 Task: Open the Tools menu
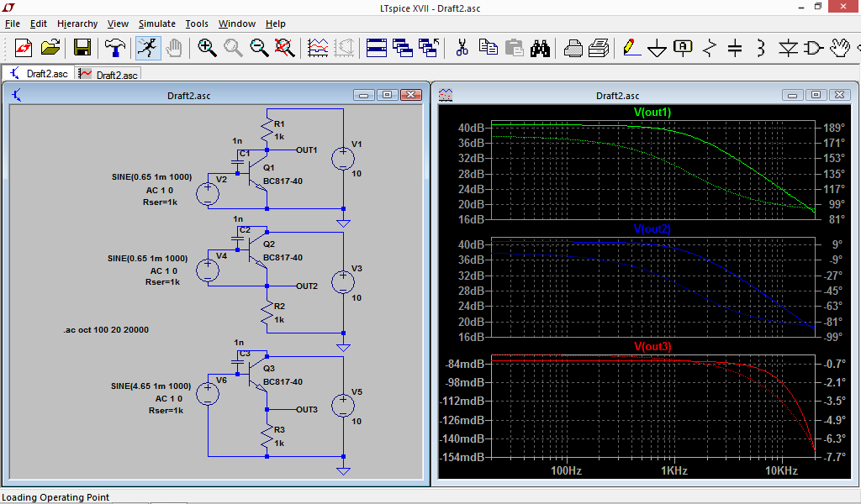[x=197, y=24]
